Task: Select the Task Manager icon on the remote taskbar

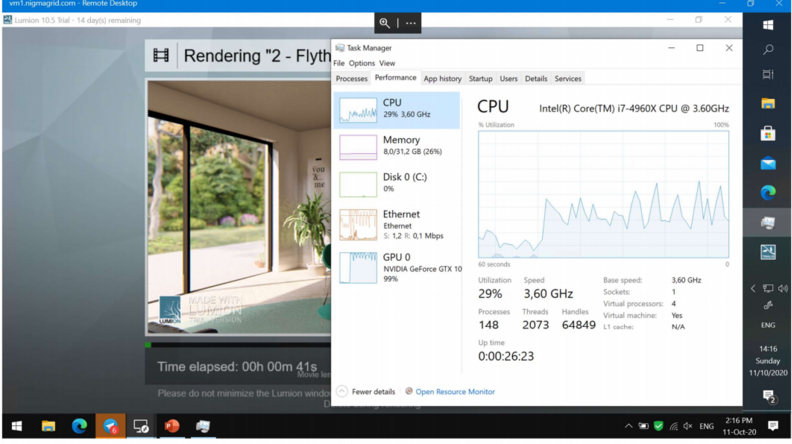Action: (x=768, y=222)
